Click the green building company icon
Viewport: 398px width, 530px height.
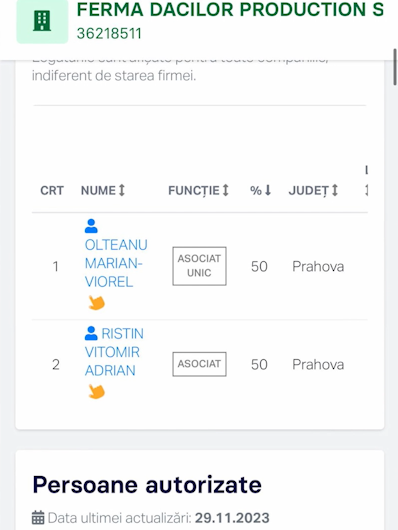coord(42,21)
